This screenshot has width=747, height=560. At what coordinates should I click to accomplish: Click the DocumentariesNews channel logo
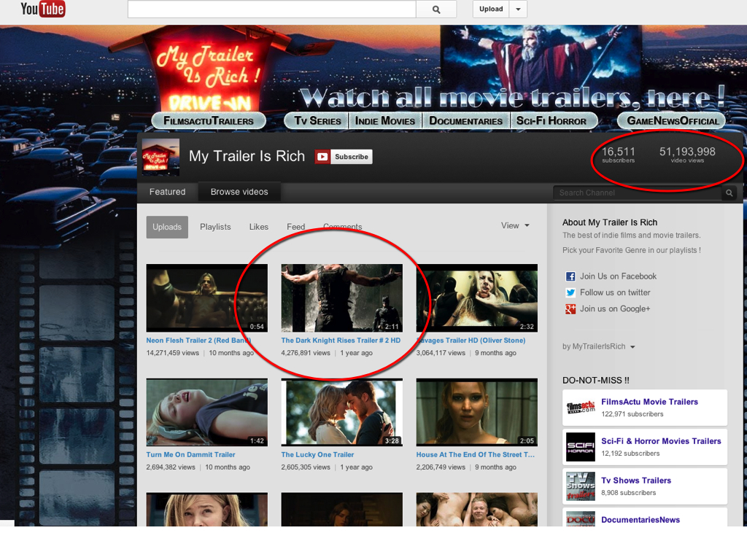tap(580, 518)
